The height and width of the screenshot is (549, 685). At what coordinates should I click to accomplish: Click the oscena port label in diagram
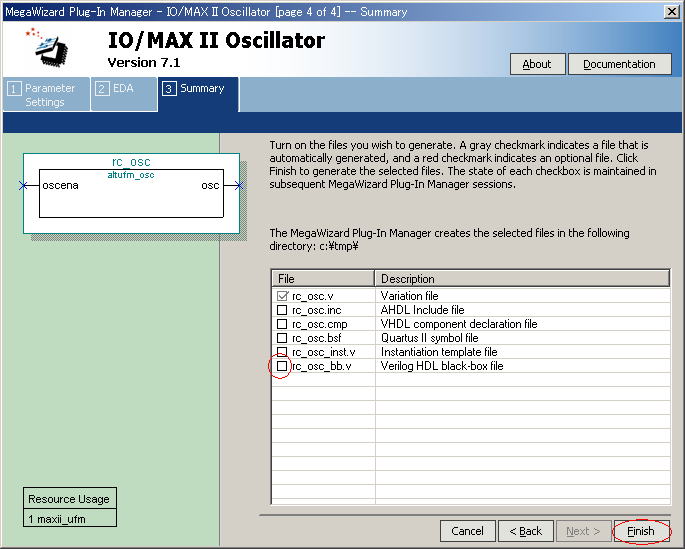[60, 186]
